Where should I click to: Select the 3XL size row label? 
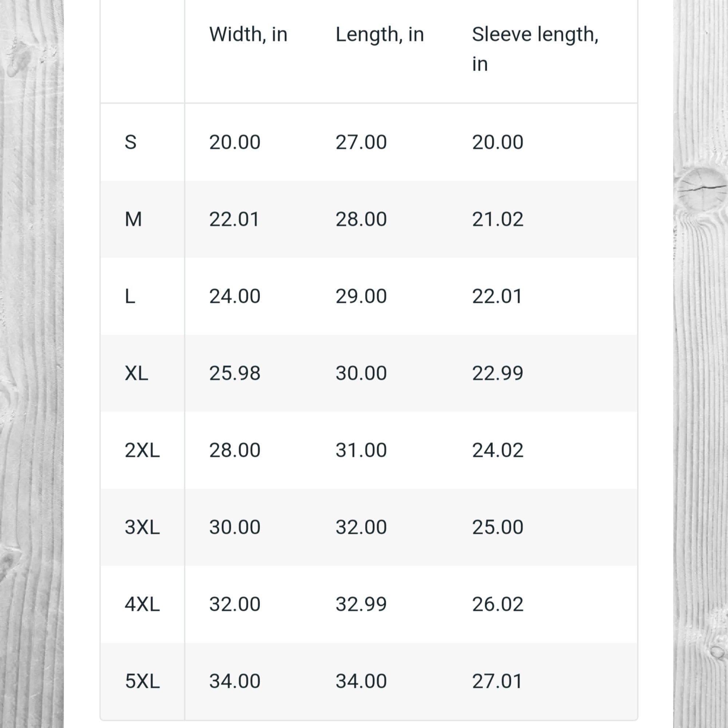[x=142, y=527]
